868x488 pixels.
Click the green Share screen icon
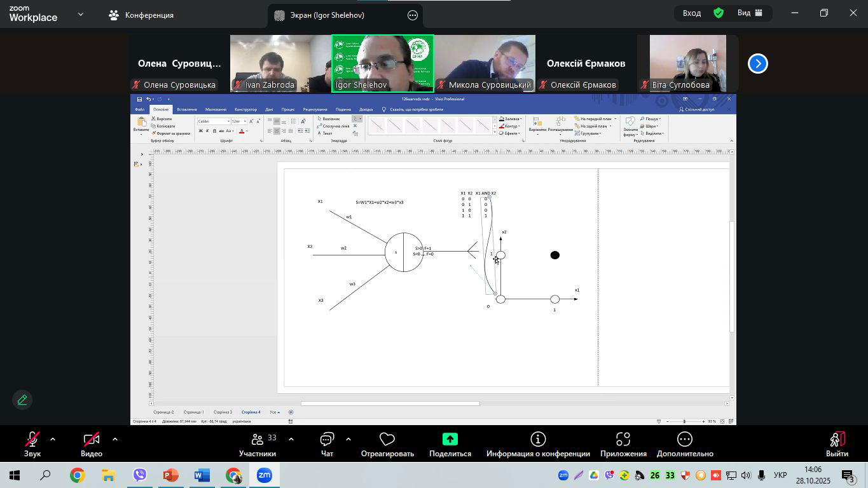(x=450, y=440)
